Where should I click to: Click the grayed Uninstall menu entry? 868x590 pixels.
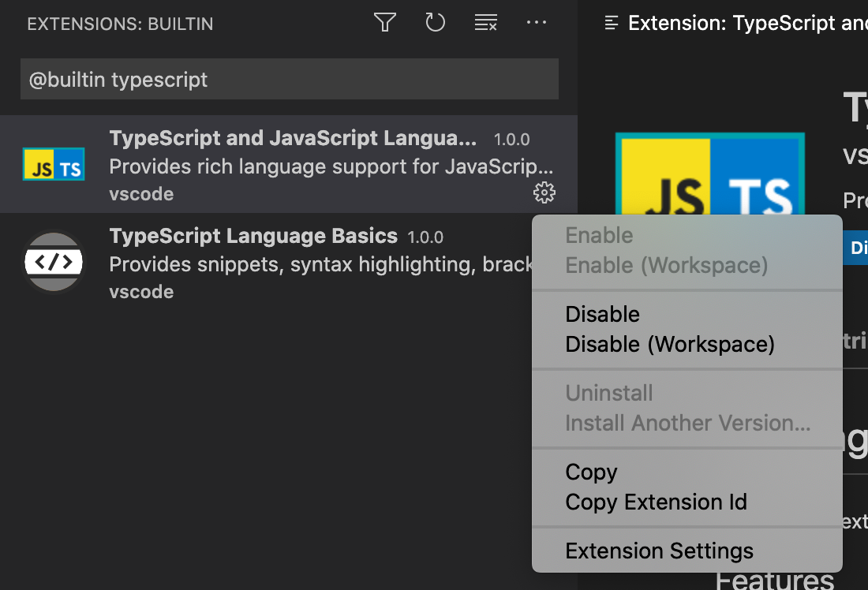(609, 394)
